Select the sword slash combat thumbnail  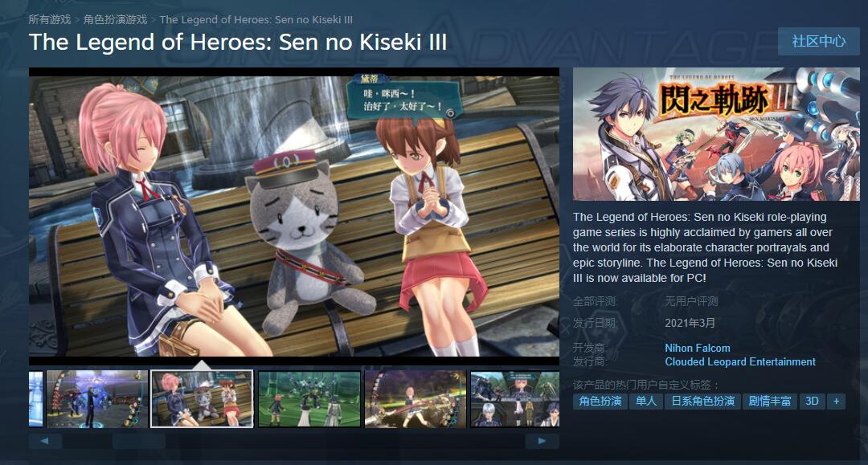[x=416, y=399]
